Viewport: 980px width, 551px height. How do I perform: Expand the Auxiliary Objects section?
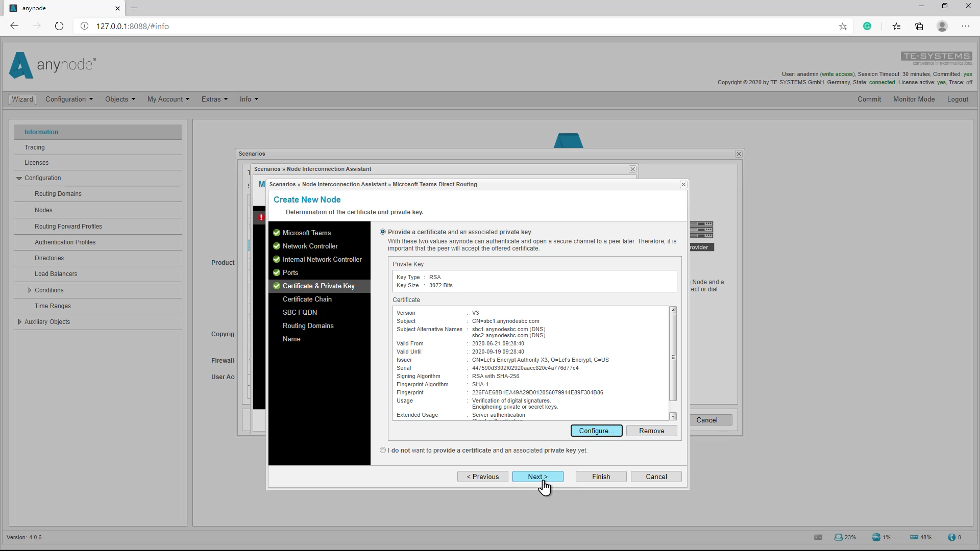pos(19,322)
